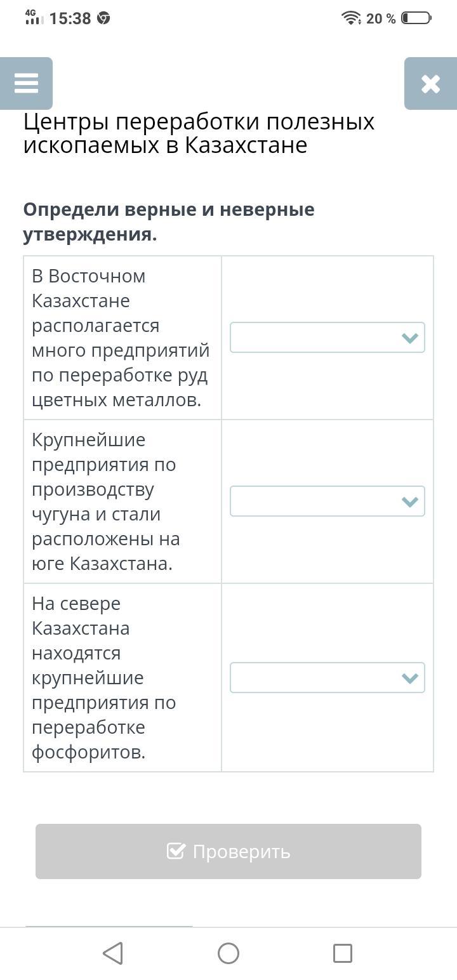Close the lesson with X button

coord(430,83)
